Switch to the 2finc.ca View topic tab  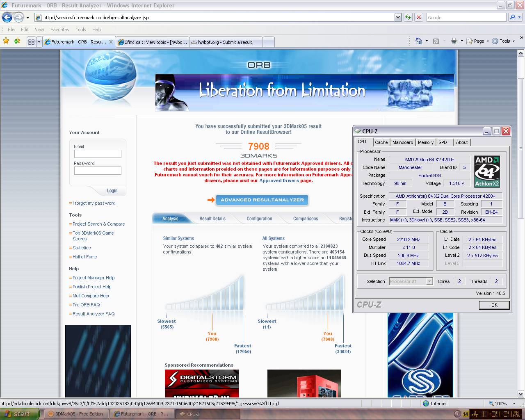153,42
